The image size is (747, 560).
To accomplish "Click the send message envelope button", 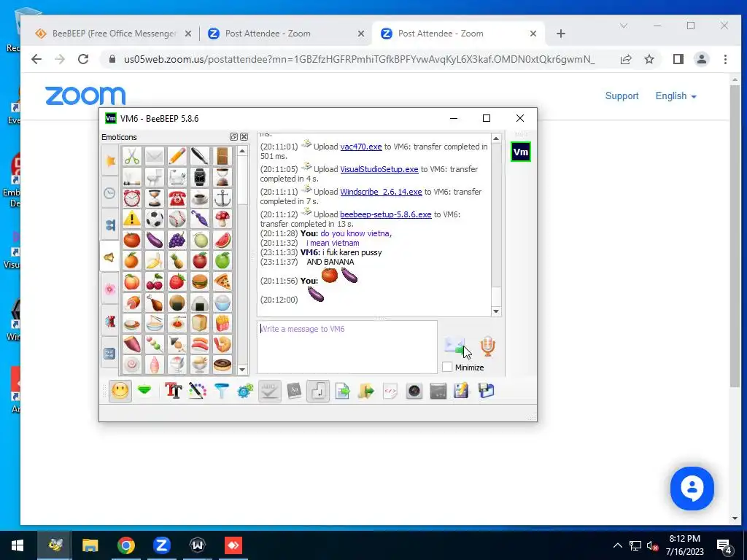I will [x=455, y=346].
